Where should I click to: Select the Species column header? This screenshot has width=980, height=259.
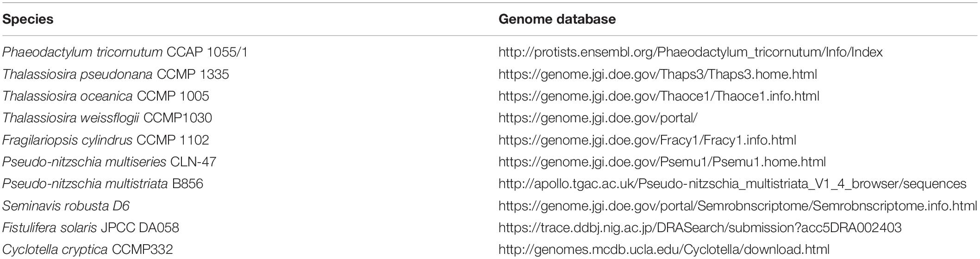point(28,19)
